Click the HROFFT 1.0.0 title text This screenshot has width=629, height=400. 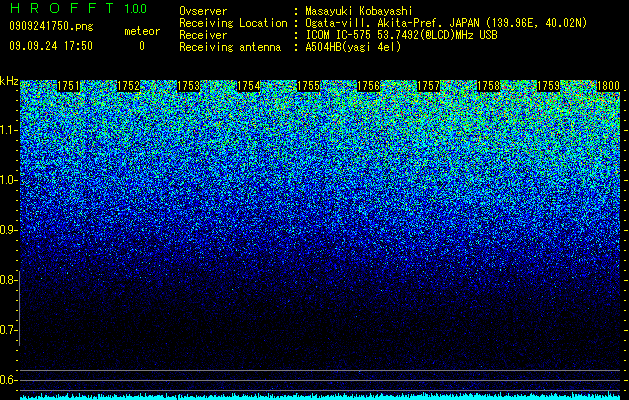[79, 8]
